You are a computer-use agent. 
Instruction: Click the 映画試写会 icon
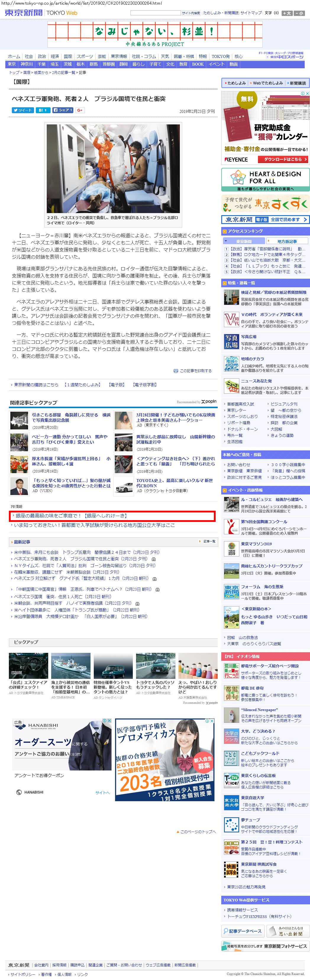point(231,870)
